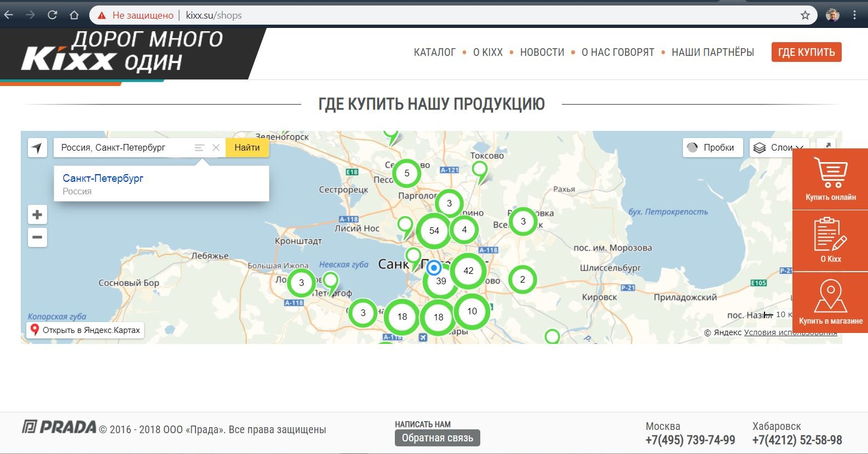This screenshot has width=868, height=454.
Task: Click the yellow Найти button
Action: coord(247,147)
